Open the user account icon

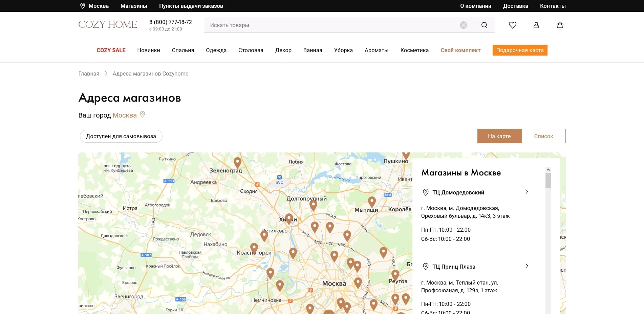click(536, 25)
